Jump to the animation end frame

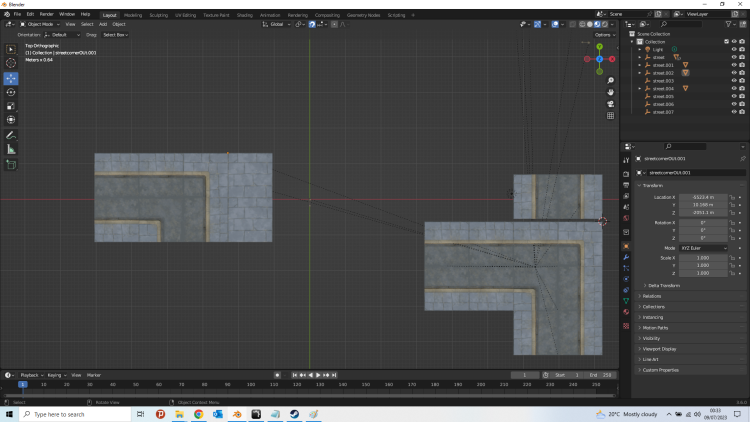point(334,375)
